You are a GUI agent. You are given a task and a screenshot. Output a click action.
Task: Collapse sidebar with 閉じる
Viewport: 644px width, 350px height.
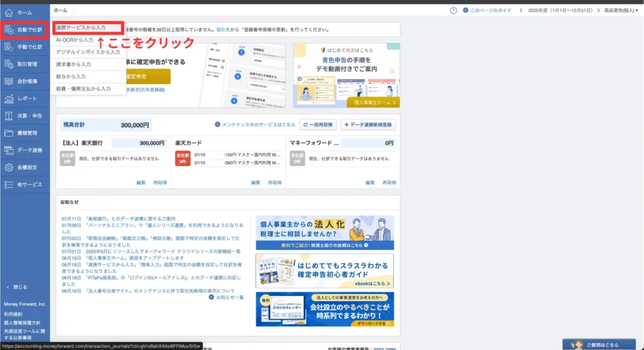[17, 287]
